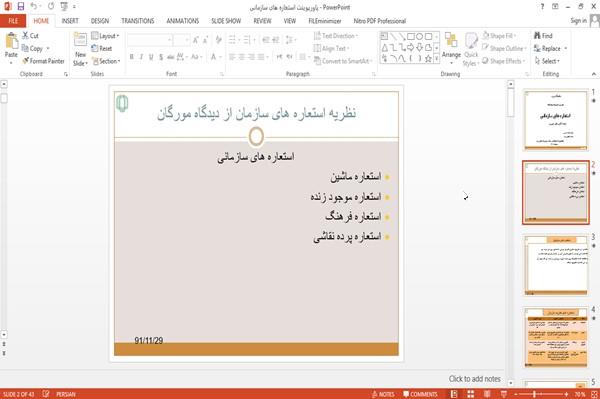600x399 pixels.
Task: Open Find in the Editing group
Action: tap(543, 36)
